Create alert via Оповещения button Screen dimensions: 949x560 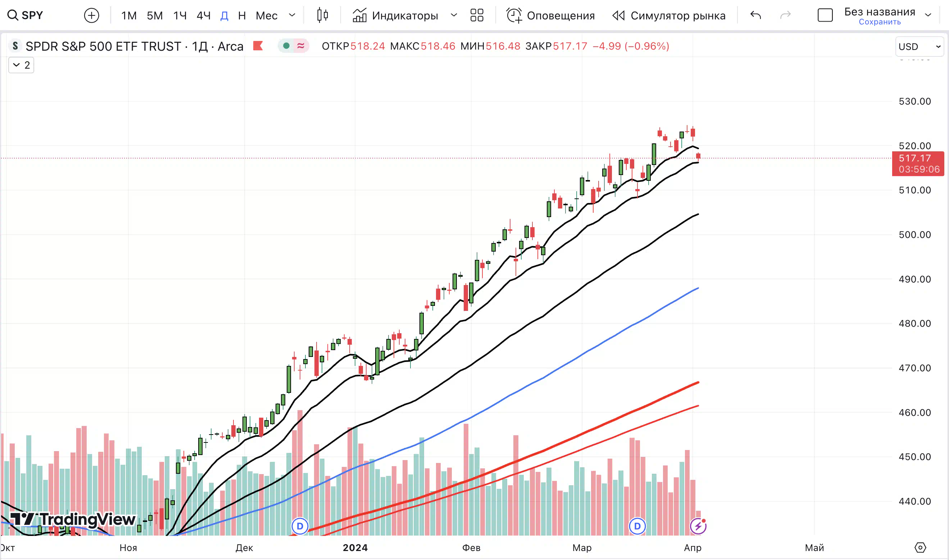[551, 15]
